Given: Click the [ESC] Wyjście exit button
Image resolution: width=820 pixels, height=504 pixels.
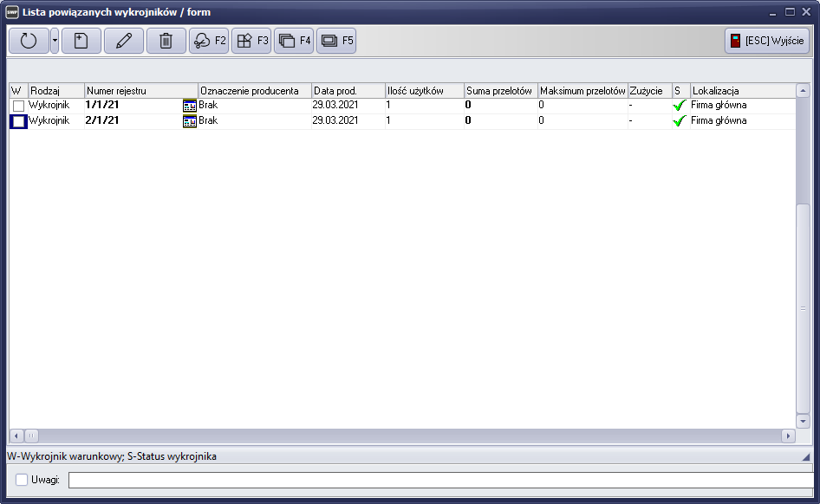Looking at the screenshot, I should 767,41.
